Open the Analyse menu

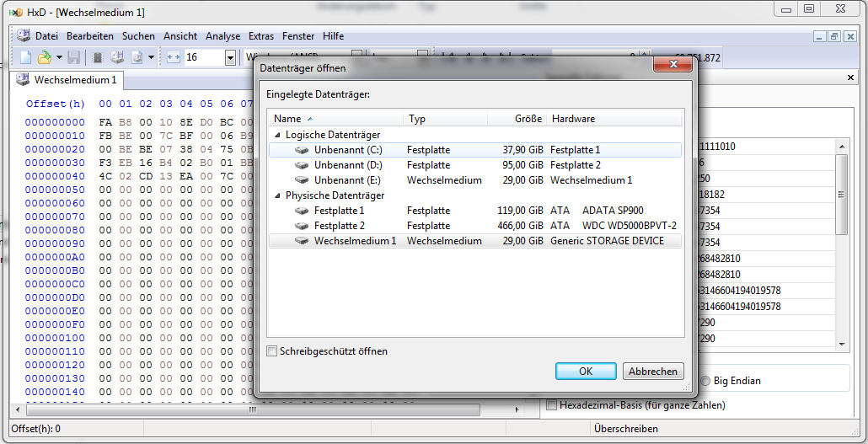pos(222,36)
